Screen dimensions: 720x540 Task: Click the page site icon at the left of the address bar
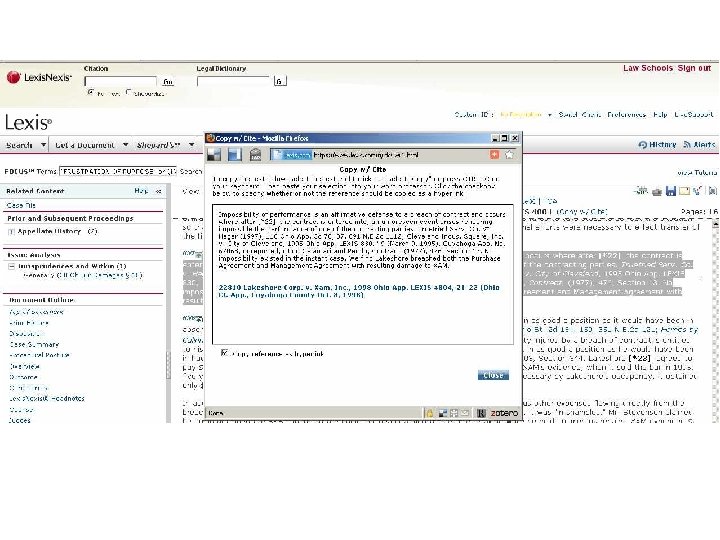(x=277, y=155)
